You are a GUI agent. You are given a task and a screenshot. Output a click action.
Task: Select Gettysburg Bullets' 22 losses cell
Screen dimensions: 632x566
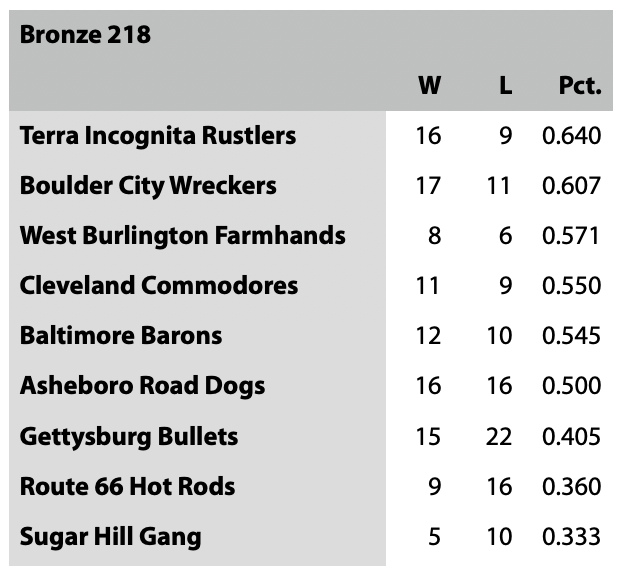[x=498, y=437]
